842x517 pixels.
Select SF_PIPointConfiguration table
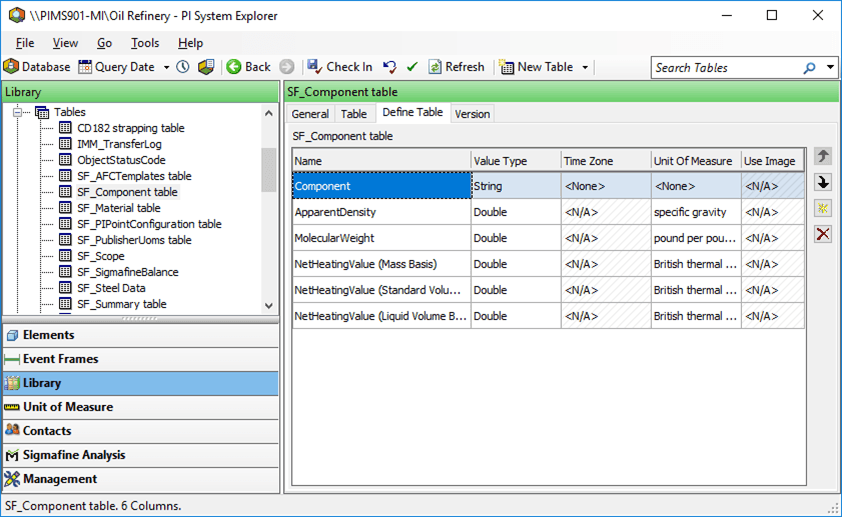coord(149,224)
